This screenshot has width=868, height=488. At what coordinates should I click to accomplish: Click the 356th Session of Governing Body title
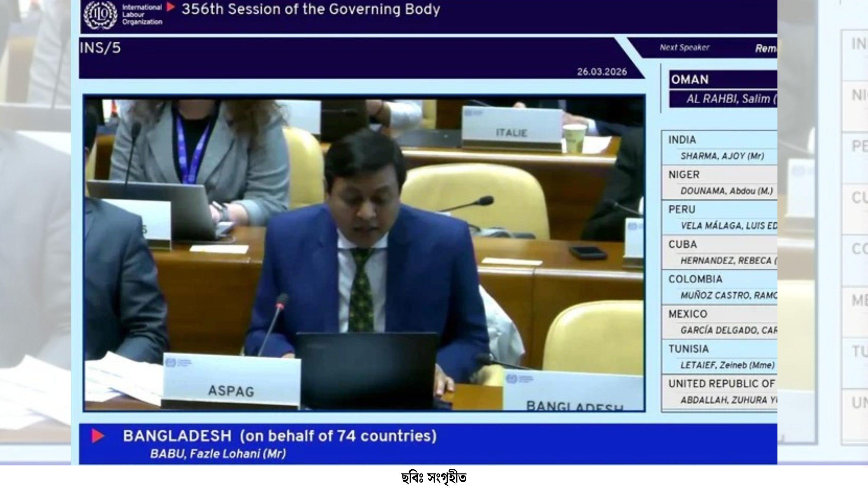[311, 9]
